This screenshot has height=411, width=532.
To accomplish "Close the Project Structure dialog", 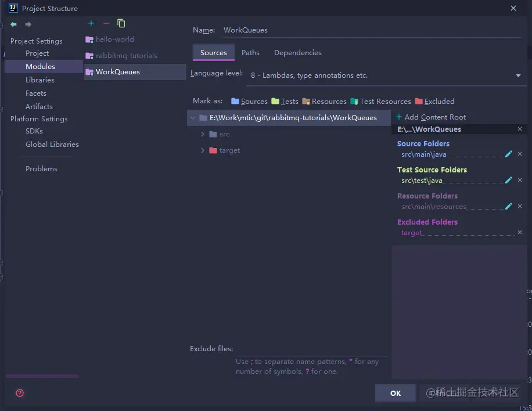I will (513, 8).
